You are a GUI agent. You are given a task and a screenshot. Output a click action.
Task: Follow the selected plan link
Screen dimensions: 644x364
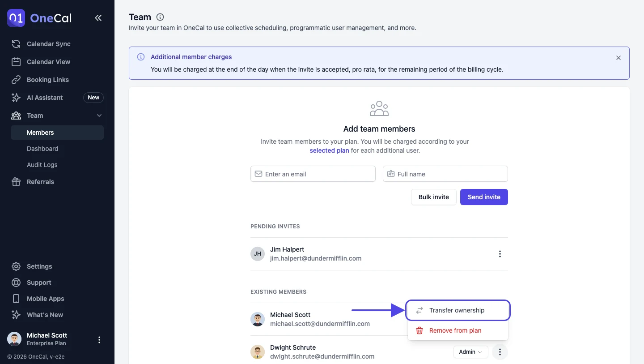click(329, 150)
